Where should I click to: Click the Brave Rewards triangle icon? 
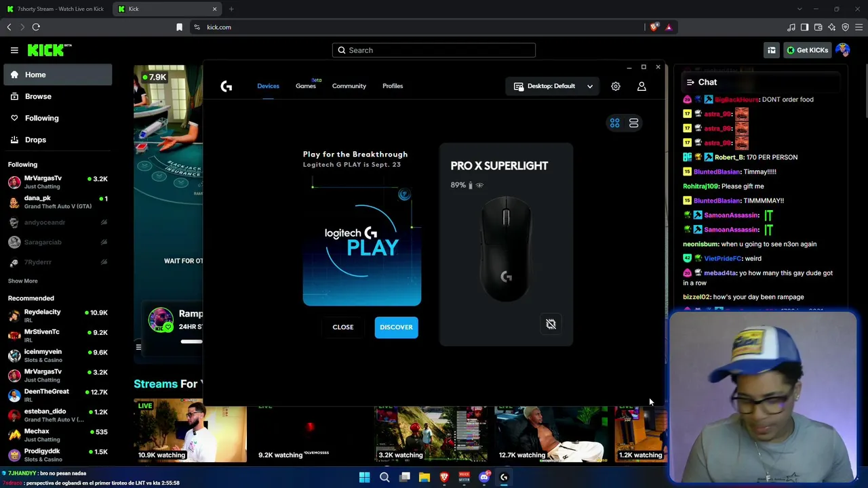(x=669, y=27)
